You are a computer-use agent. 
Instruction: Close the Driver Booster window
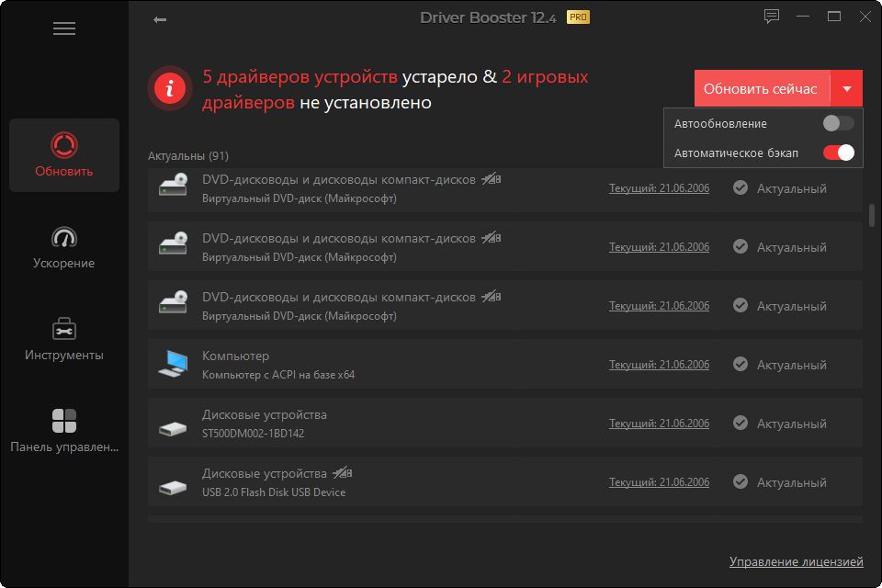tap(865, 17)
